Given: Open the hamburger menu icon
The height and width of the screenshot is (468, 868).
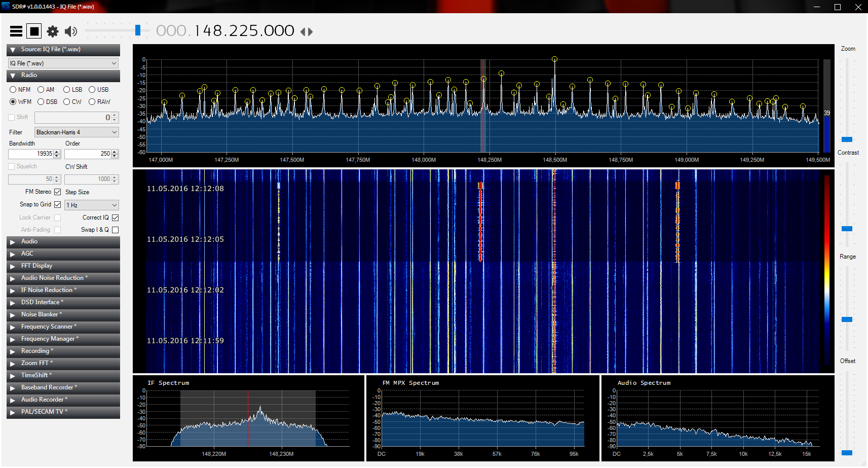Looking at the screenshot, I should [x=16, y=31].
